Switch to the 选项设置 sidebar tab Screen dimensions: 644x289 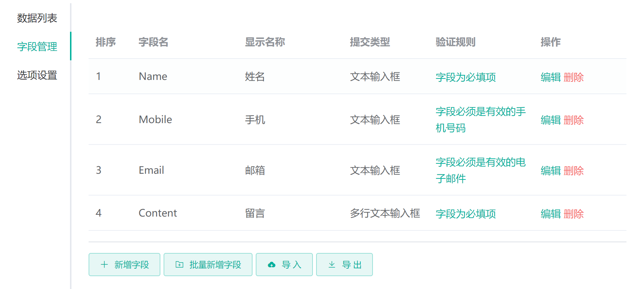tap(37, 75)
